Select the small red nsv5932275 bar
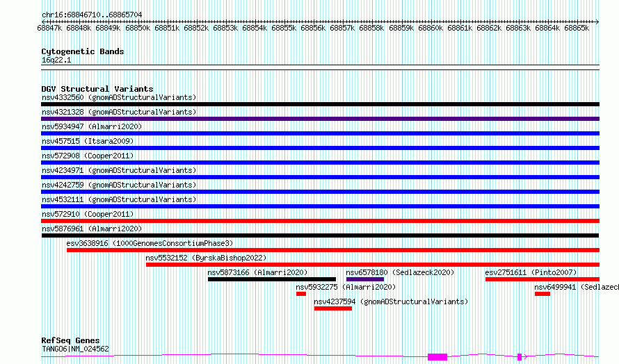 [x=301, y=294]
